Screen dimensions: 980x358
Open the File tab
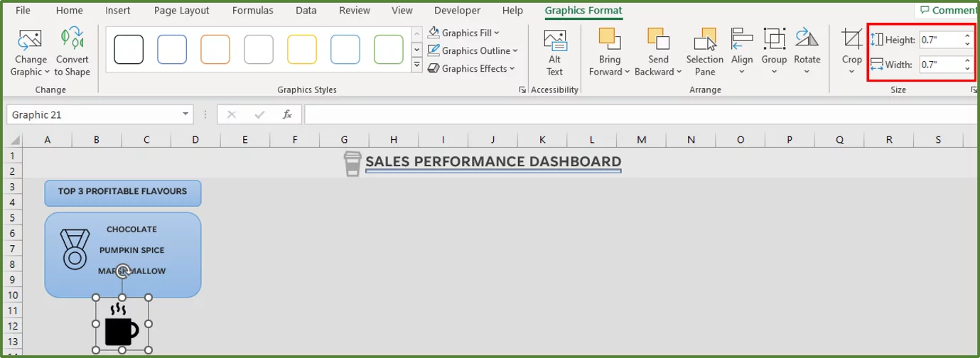click(23, 10)
